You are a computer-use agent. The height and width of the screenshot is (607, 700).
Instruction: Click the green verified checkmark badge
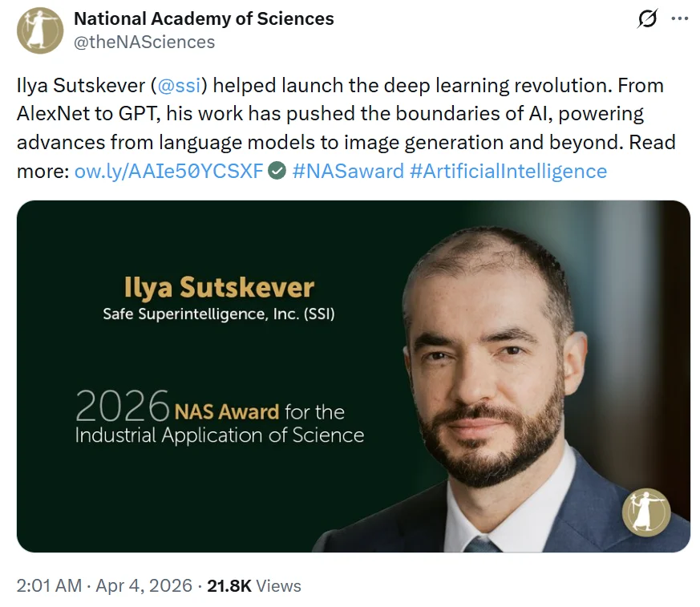click(x=277, y=170)
